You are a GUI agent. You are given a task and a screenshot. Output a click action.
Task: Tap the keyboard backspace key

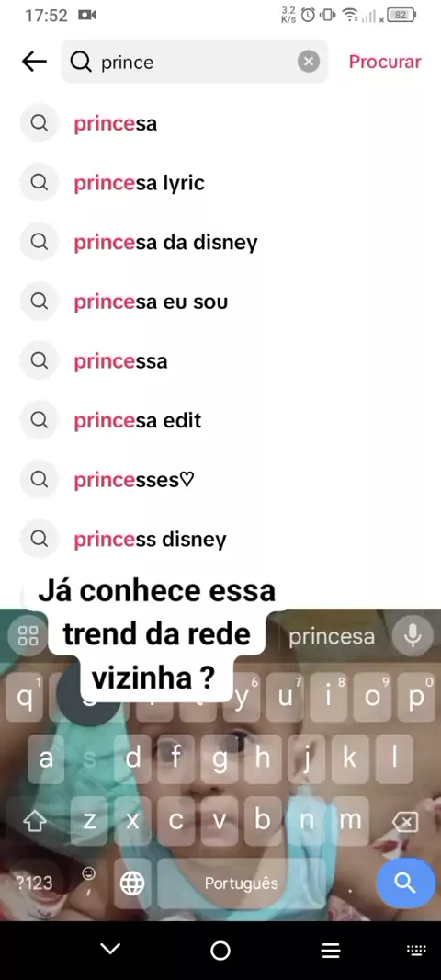[x=405, y=821]
